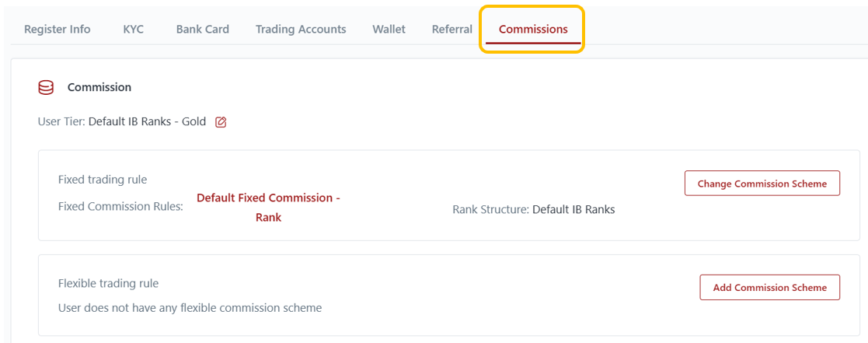The width and height of the screenshot is (868, 343).
Task: Click the Commission coin stack icon
Action: (x=46, y=88)
